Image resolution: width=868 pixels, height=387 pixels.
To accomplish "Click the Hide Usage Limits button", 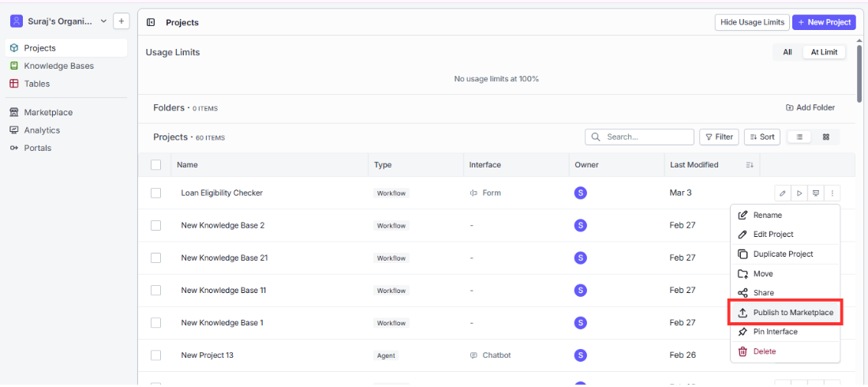I will coord(752,22).
